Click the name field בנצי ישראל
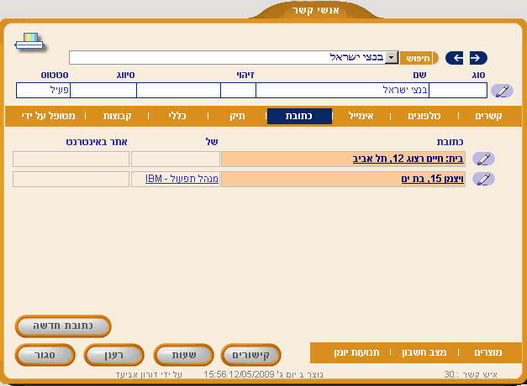Image resolution: width=527 pixels, height=386 pixels. tap(342, 90)
